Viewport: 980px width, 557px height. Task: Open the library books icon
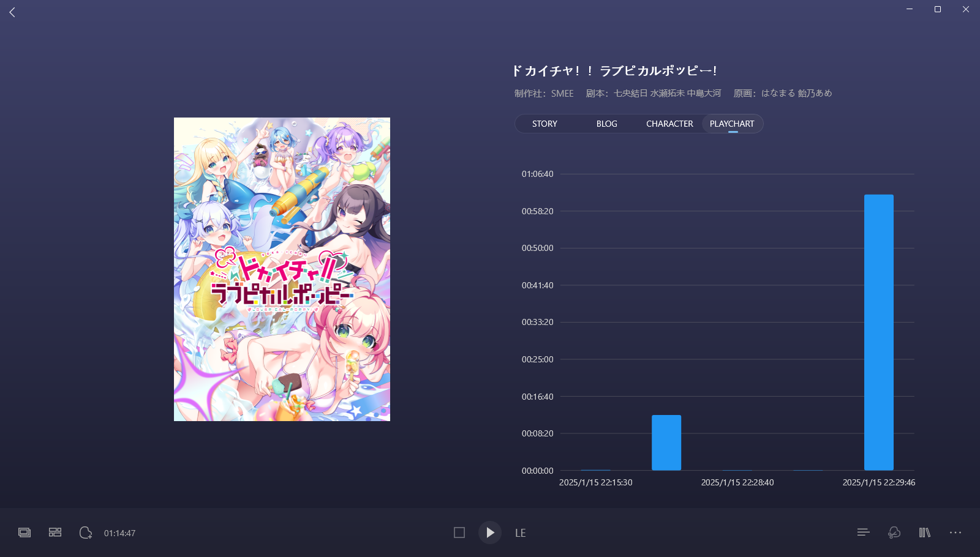pos(925,533)
